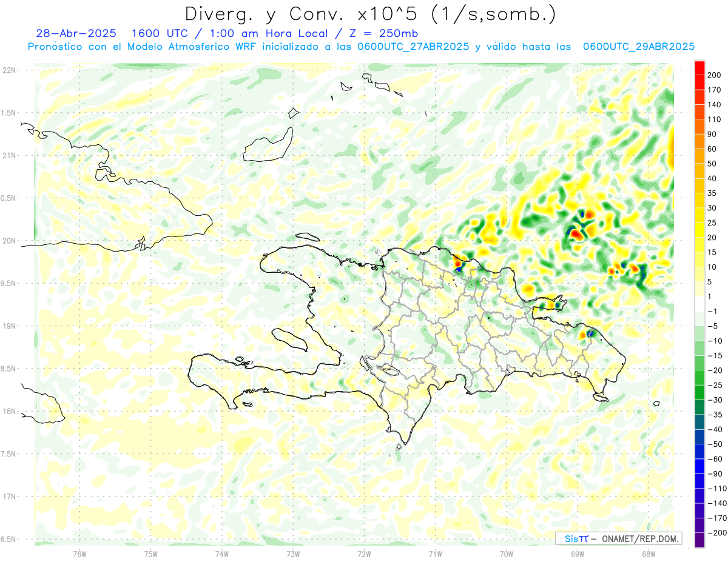Click the positive 20 colorbar value
Image resolution: width=728 pixels, height=562 pixels.
tap(712, 238)
